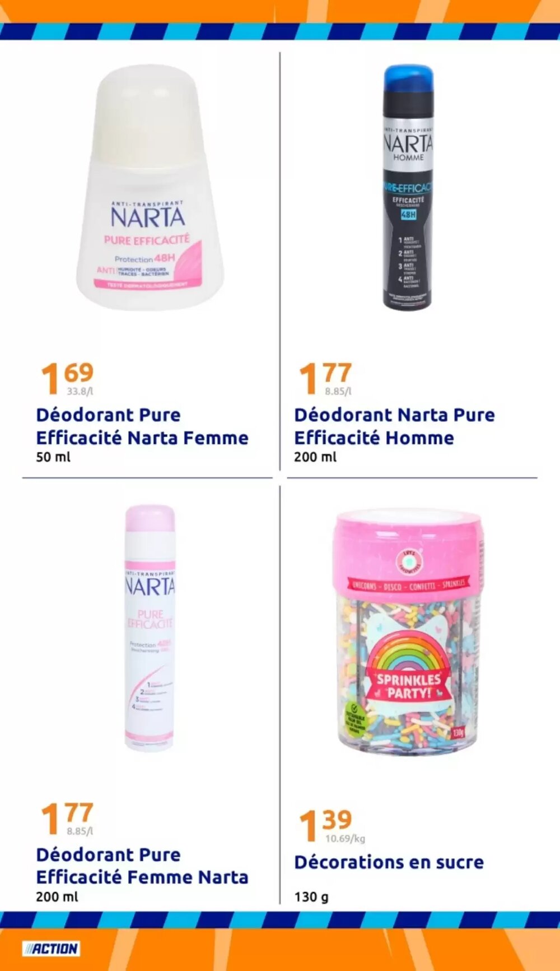Viewport: 560px width, 971px height.
Task: Open the Narta Homme spray deodorant image
Action: [x=408, y=187]
